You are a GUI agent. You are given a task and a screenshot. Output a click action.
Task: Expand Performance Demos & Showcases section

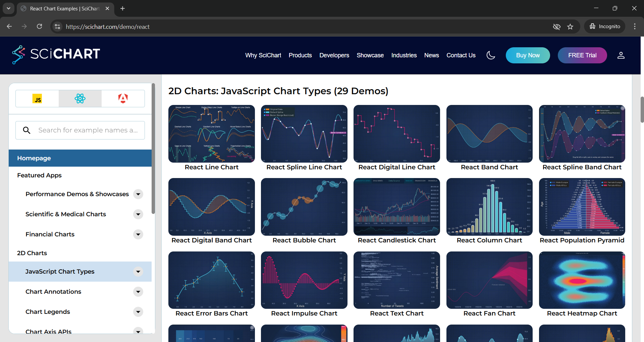(x=138, y=194)
